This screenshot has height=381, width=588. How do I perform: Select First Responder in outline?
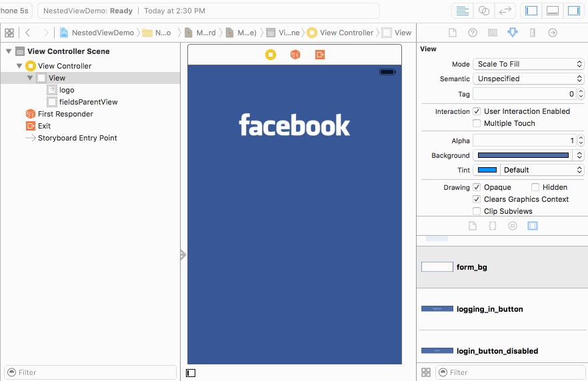[x=59, y=114]
